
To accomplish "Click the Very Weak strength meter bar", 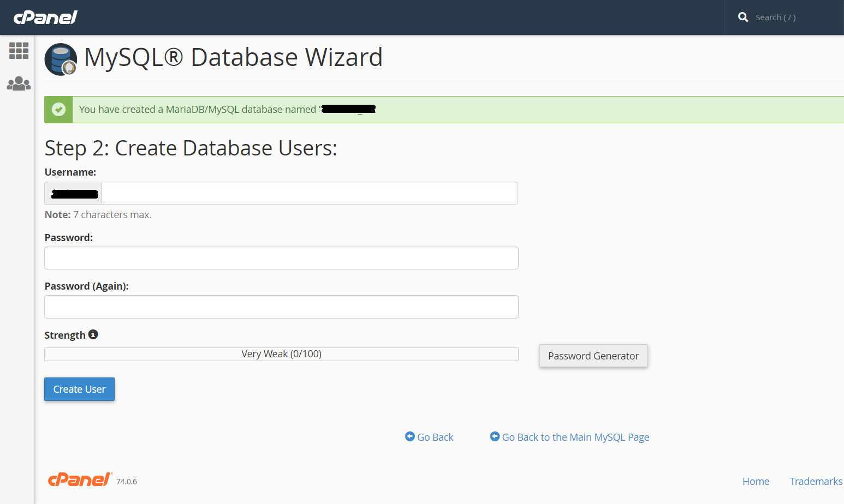I will pyautogui.click(x=281, y=354).
